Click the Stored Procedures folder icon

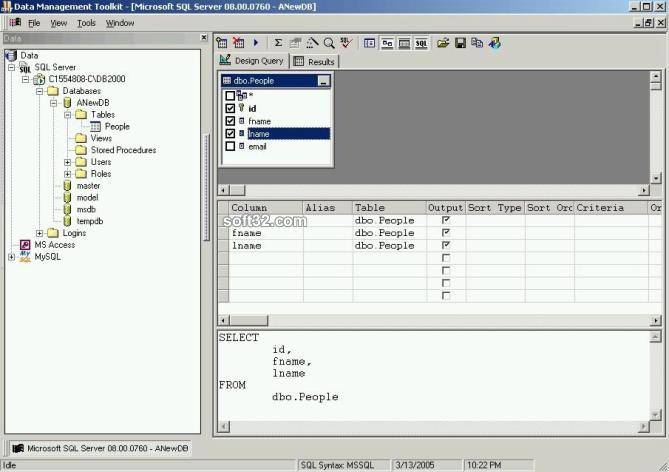point(81,150)
